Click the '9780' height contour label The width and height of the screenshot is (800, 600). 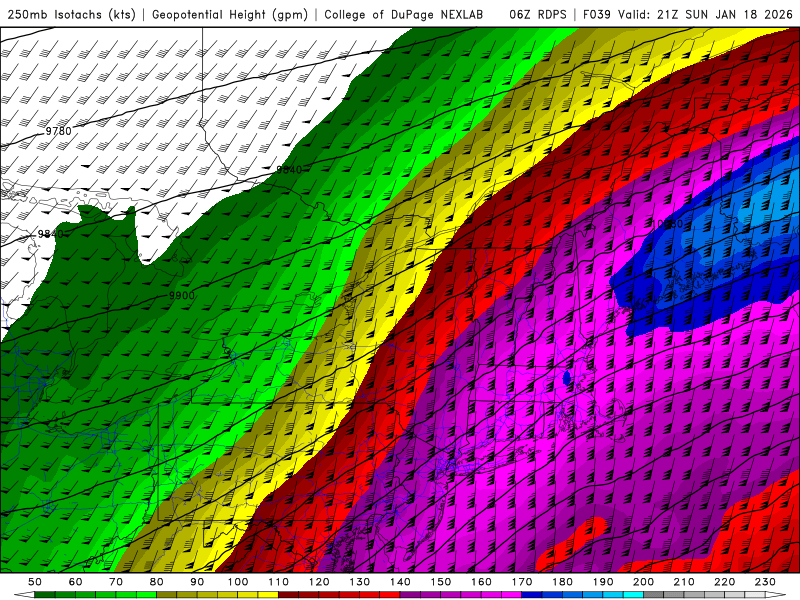pos(59,131)
